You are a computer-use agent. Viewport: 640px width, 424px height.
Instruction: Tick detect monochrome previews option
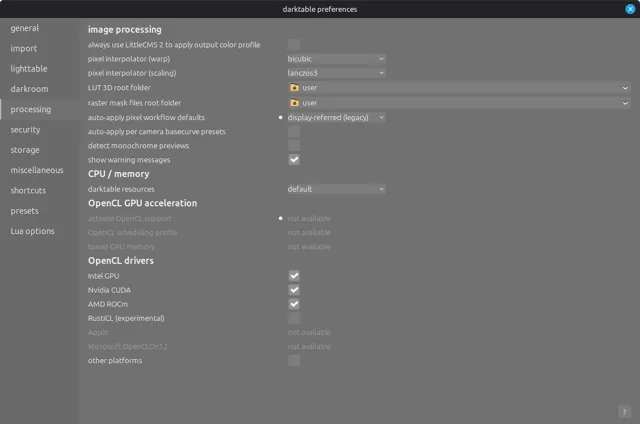click(294, 146)
